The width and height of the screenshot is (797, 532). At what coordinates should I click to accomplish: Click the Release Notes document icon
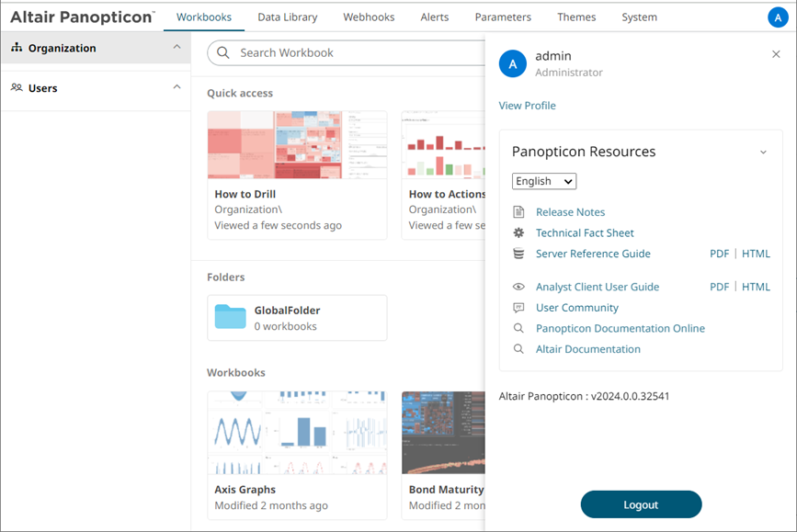click(x=518, y=212)
